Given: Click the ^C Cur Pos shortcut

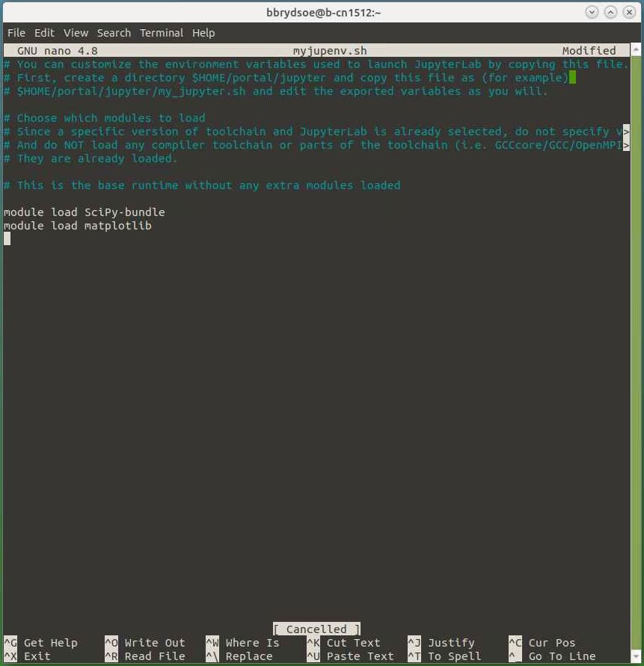Looking at the screenshot, I should [x=542, y=643].
